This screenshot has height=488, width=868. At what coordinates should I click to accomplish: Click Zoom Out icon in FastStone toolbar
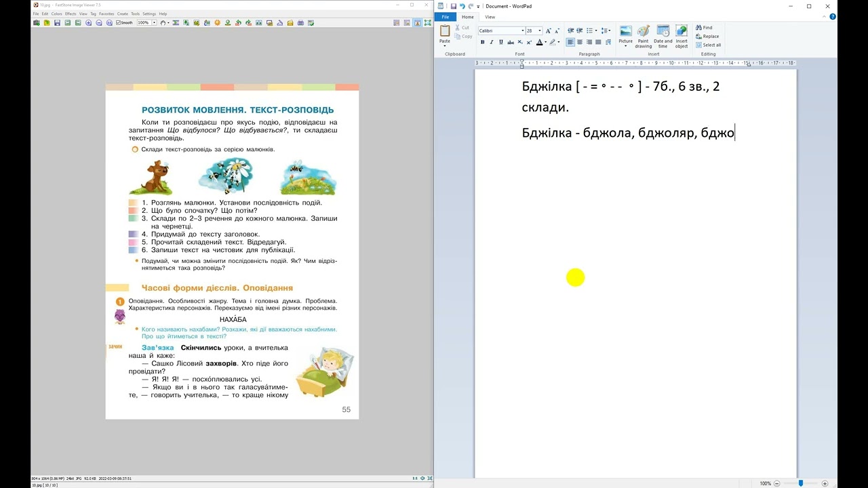(x=99, y=22)
